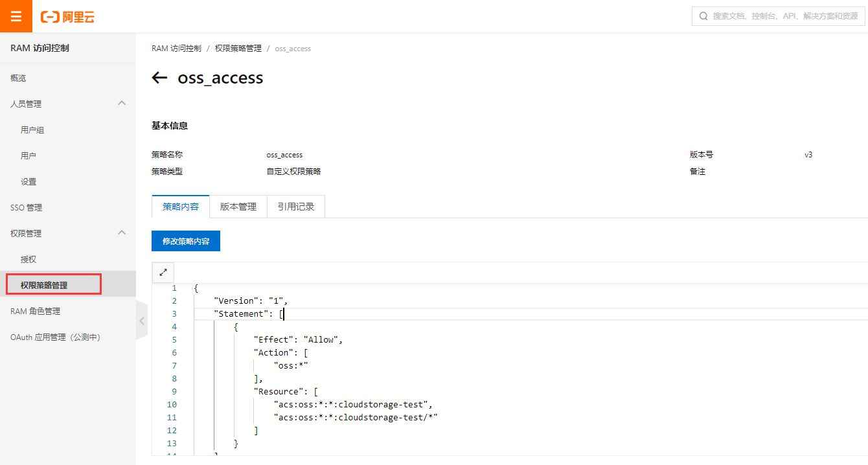The width and height of the screenshot is (868, 465).
Task: Click line number 10 in the gutter
Action: coord(172,404)
